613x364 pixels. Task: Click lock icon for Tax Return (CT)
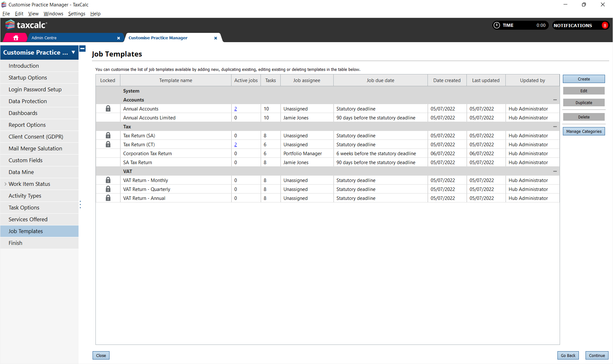[x=108, y=144]
